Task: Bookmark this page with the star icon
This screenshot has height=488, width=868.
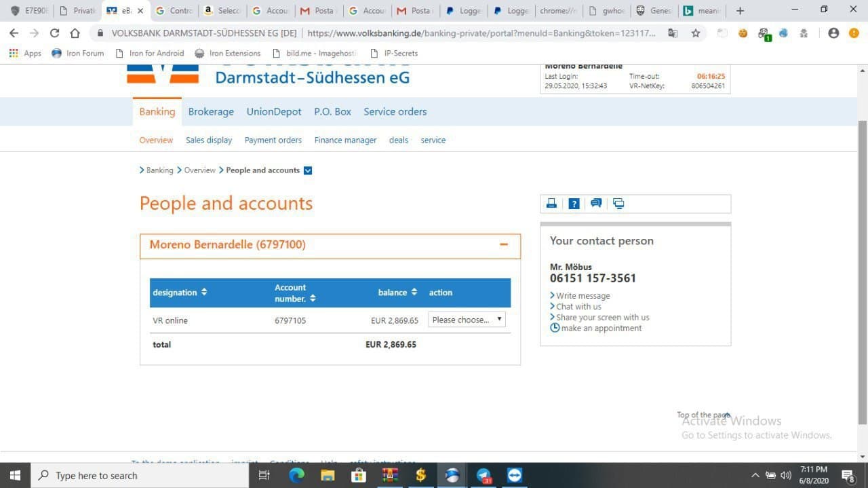Action: pos(696,33)
